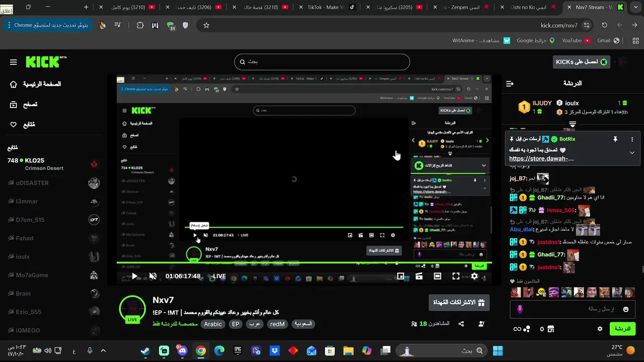Collapse the chat panel icon

point(510,83)
